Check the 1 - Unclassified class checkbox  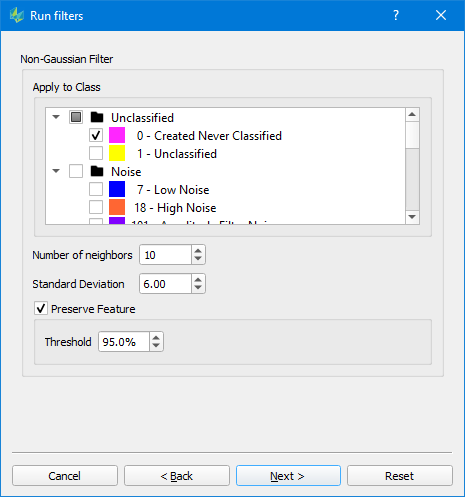tap(96, 153)
